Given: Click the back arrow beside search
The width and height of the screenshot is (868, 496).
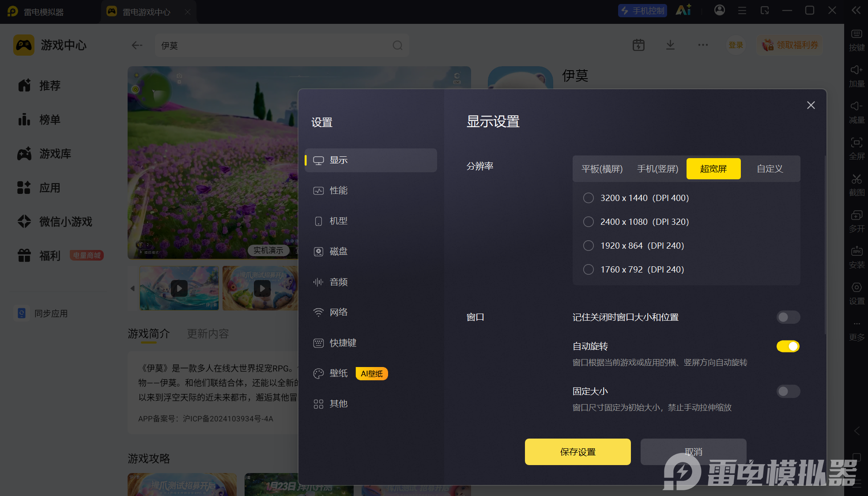Looking at the screenshot, I should (137, 45).
